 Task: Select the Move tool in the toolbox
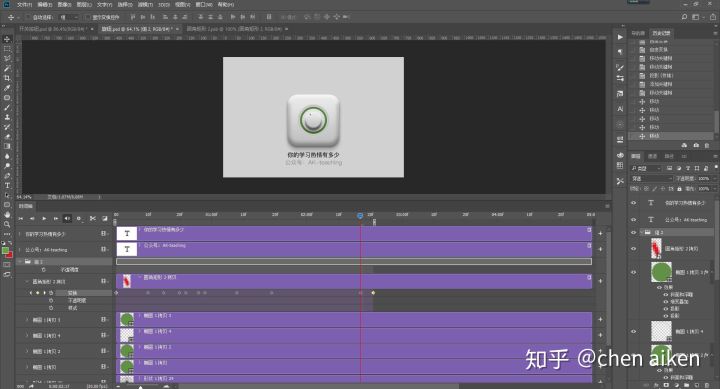click(x=7, y=39)
